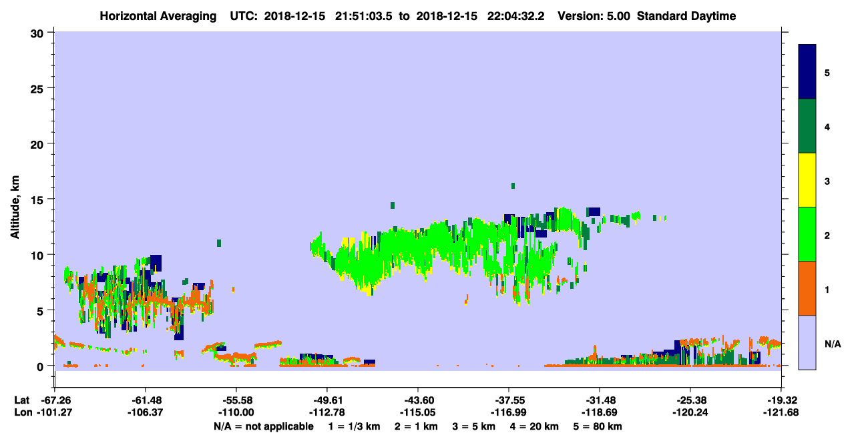
Task: Click the longitude value -112.78
Action: [327, 412]
